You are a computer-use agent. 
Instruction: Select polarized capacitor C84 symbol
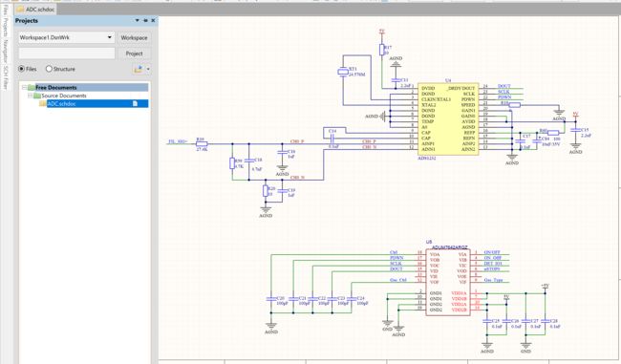[x=537, y=140]
